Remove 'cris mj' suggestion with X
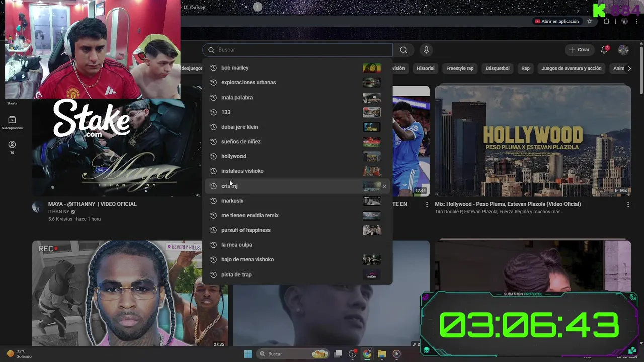Viewport: 644px width, 362px height. [384, 186]
